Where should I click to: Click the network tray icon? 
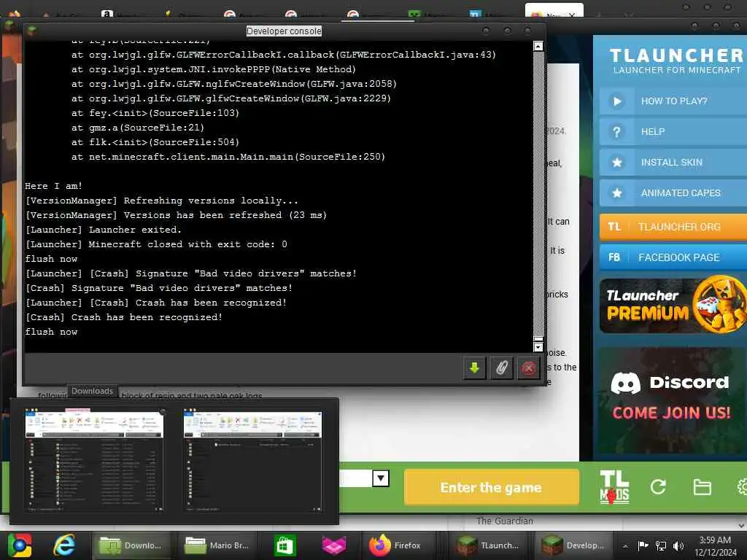661,545
